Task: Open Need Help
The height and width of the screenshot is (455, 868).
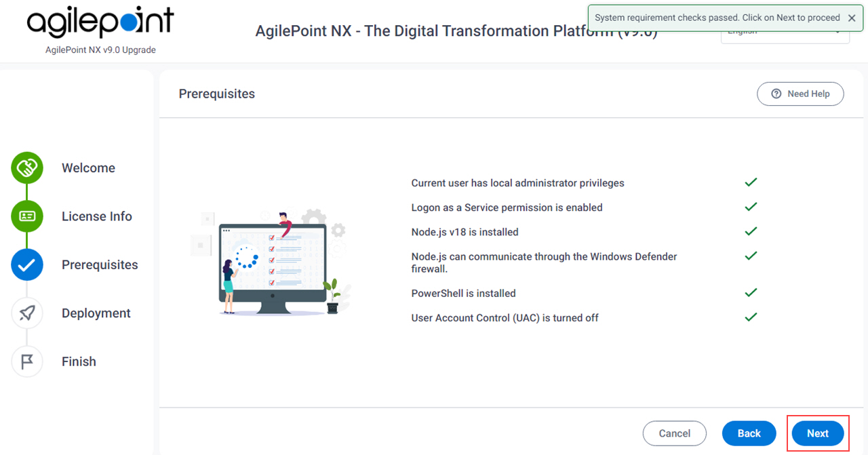Action: pos(800,94)
